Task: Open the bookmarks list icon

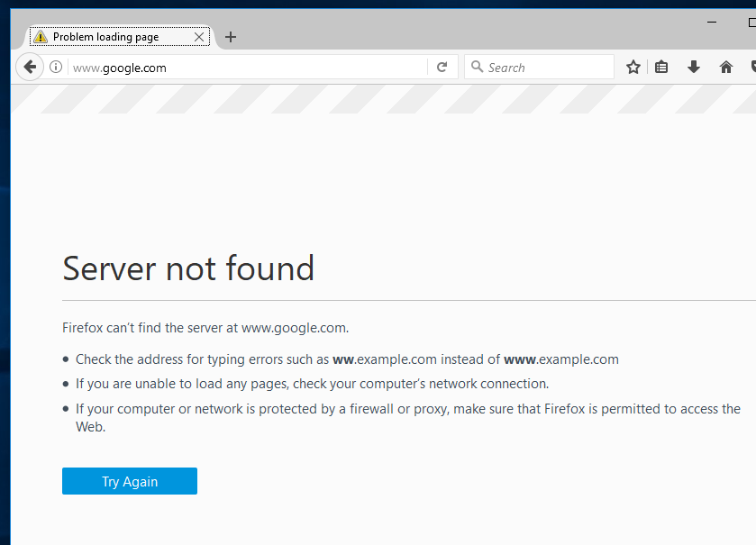Action: click(661, 67)
